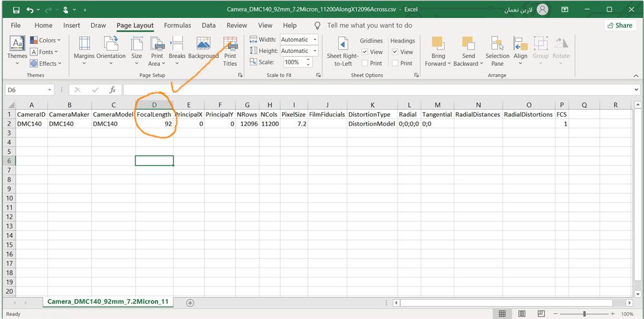Open the page Size options
This screenshot has height=319, width=644.
(x=137, y=50)
